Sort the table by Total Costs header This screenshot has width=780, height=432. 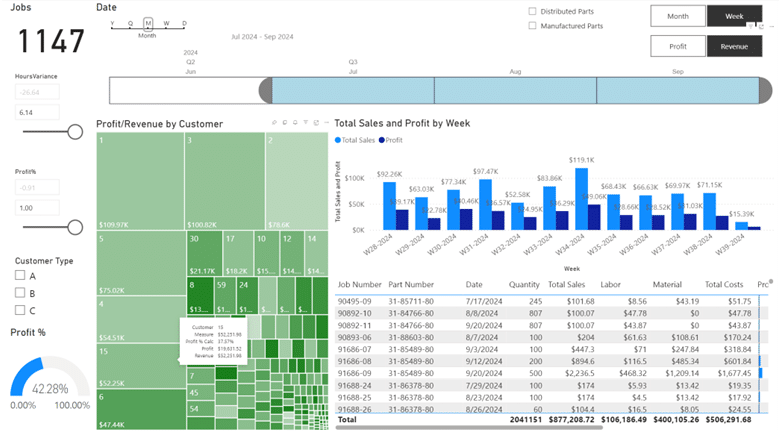pos(724,285)
